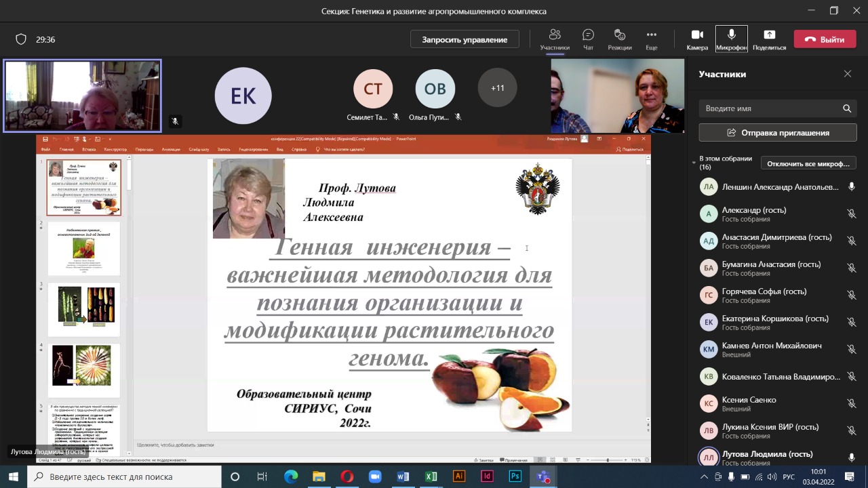Select participant Горячева Софья (гость)

[778, 295]
